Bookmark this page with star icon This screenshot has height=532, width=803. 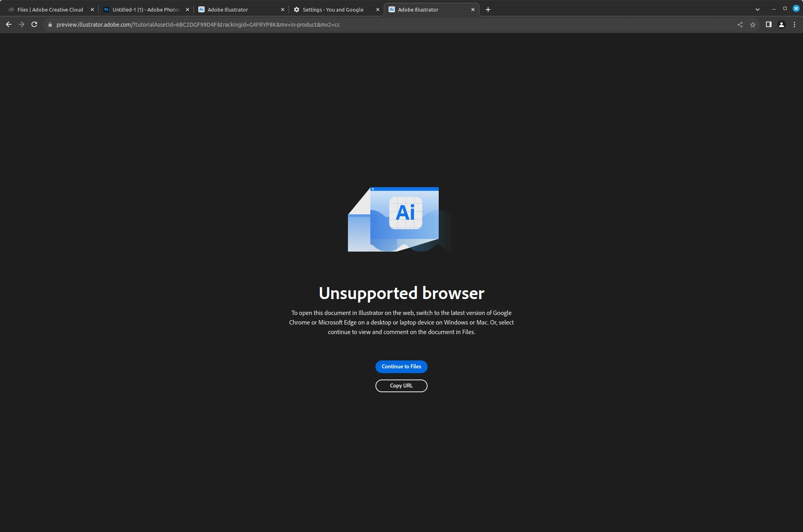click(753, 25)
